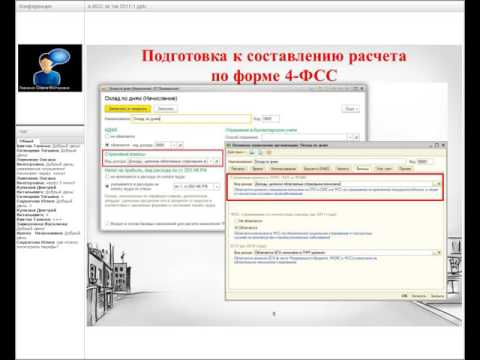Select ФСС 'Не облагается' radio in the front window

coord(237,221)
